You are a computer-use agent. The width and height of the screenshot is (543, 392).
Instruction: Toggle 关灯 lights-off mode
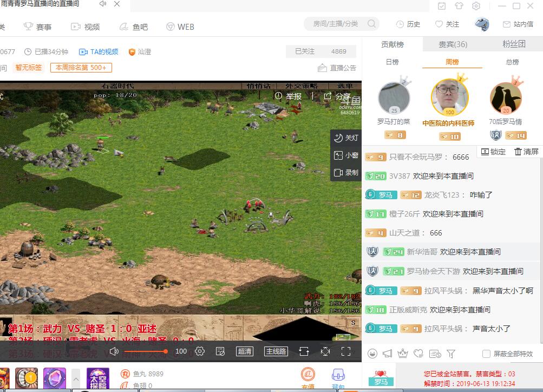click(346, 138)
